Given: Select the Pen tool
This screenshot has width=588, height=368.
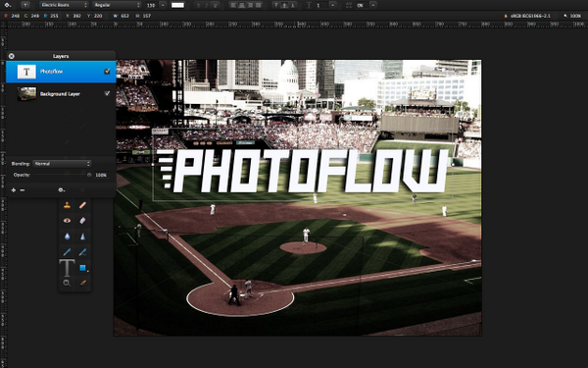Looking at the screenshot, I should point(67,252).
